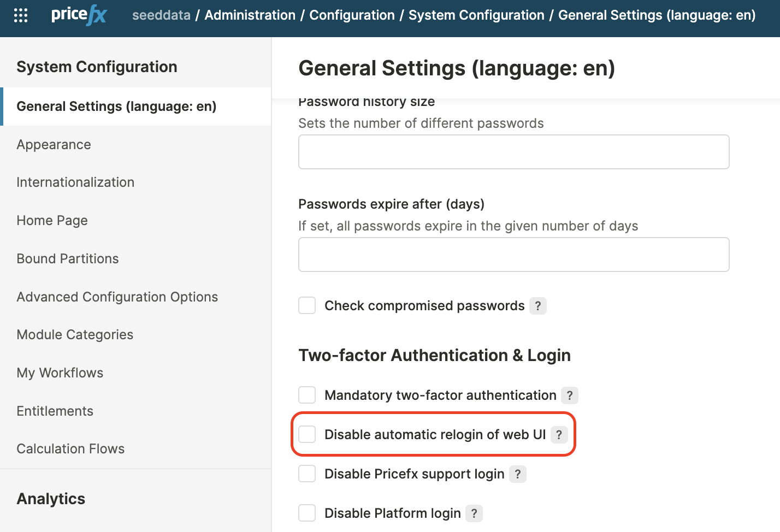Toggle Disable automatic relogin of web UI
This screenshot has width=780, height=532.
point(307,435)
